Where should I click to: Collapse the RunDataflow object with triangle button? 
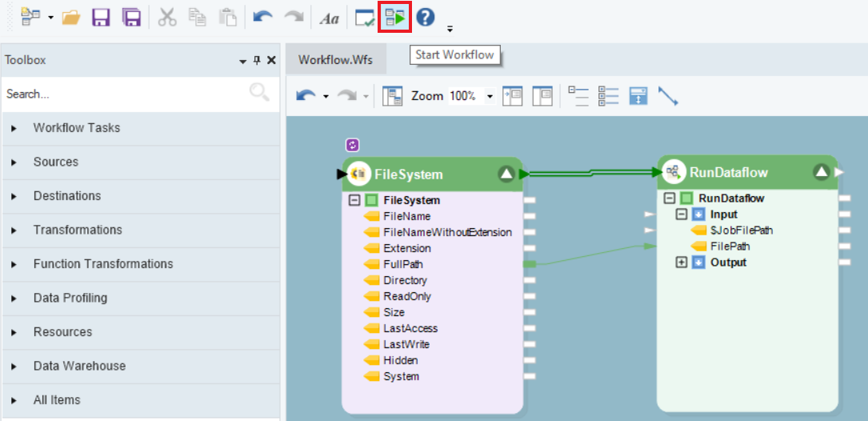point(821,171)
